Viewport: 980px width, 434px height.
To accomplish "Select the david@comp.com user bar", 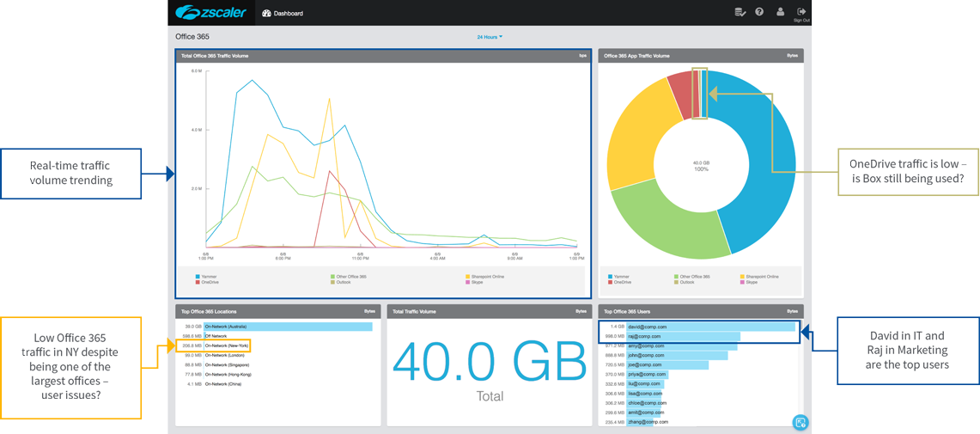I will click(710, 327).
